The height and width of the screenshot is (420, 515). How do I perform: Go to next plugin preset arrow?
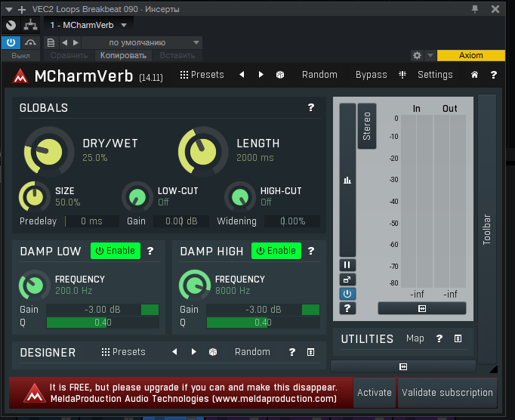[261, 75]
